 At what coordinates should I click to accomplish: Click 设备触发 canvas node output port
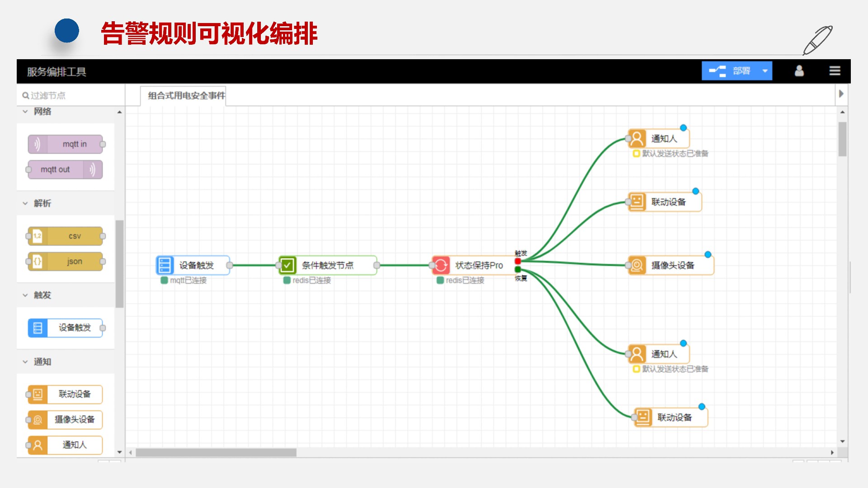tap(230, 265)
